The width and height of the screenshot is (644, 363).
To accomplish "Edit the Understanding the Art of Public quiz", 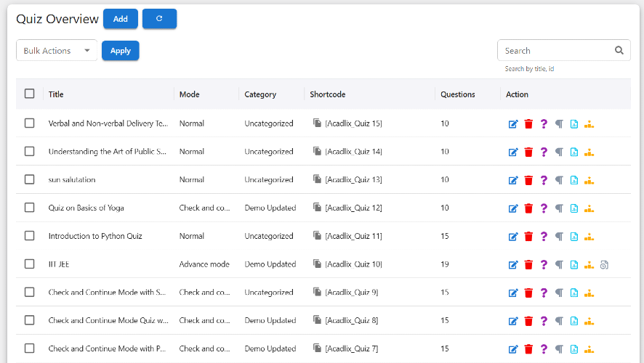I will (x=513, y=152).
